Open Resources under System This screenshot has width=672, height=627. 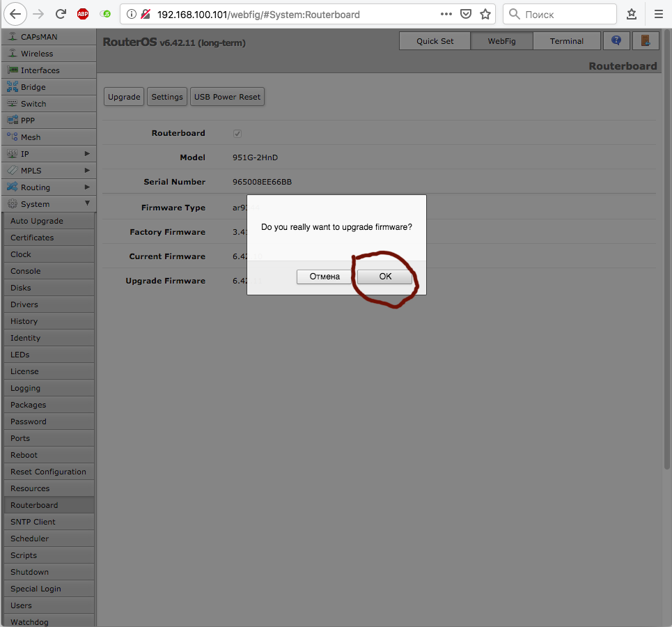pos(49,488)
